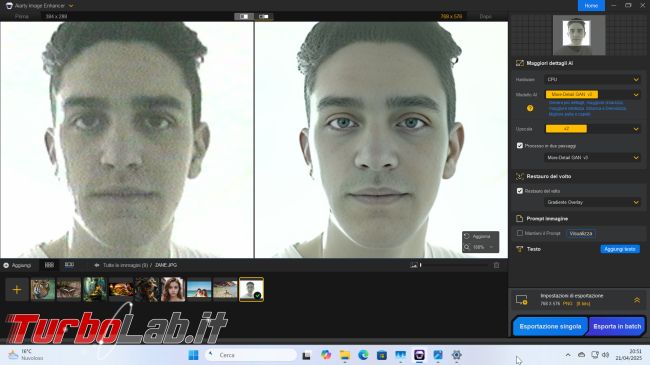Switch to filmstrip thumbnail view
Image resolution: width=650 pixels, height=365 pixels.
69,265
